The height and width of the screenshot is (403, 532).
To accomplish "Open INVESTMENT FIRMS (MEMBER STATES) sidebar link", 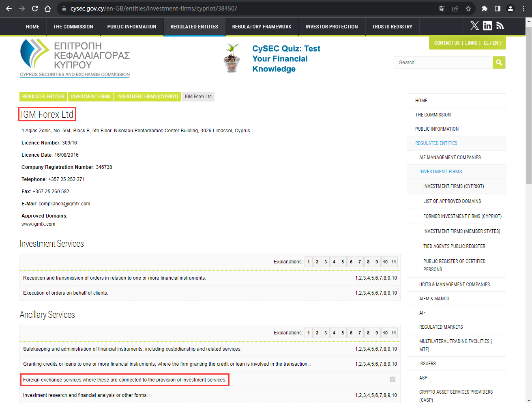I will (456, 231).
